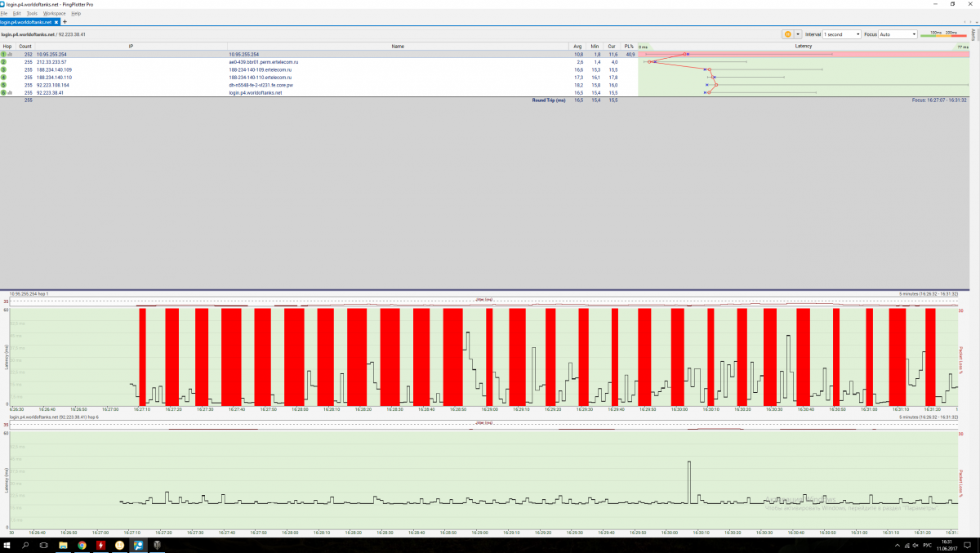The height and width of the screenshot is (553, 980).
Task: Open the Interval dropdown showing 1 second
Action: click(x=842, y=34)
